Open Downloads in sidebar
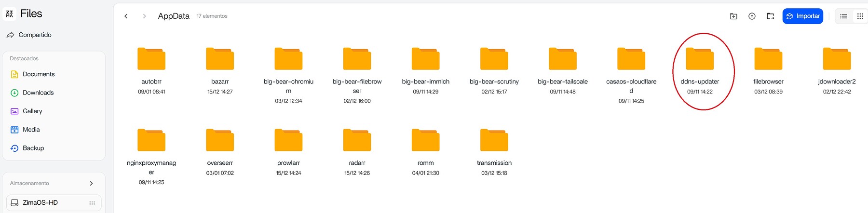This screenshot has width=868, height=213. tap(32, 93)
